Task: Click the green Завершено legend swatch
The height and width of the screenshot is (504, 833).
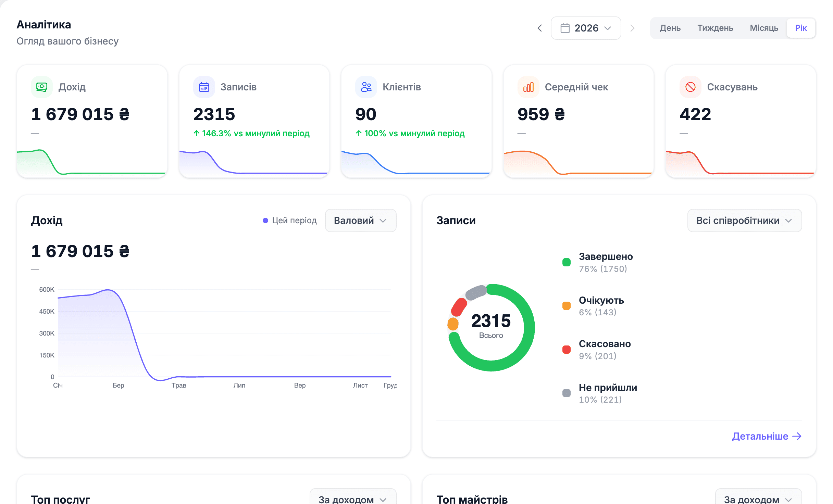Action: (567, 262)
